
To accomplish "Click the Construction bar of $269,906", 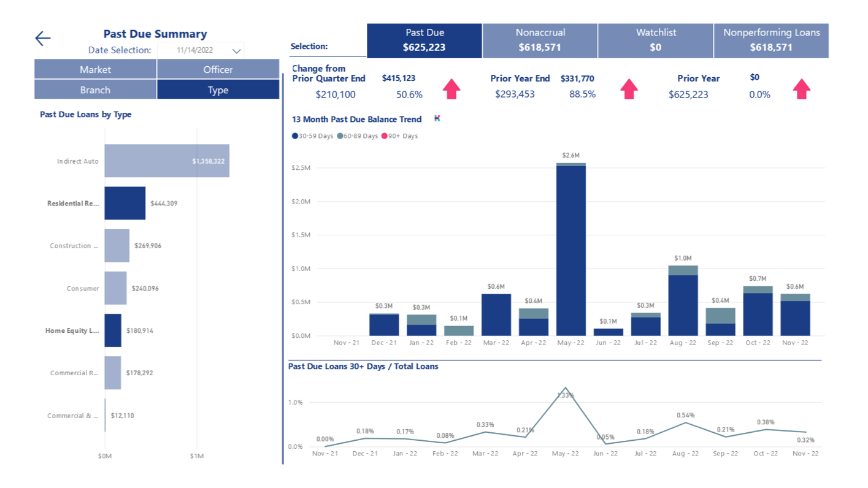I will pyautogui.click(x=117, y=246).
